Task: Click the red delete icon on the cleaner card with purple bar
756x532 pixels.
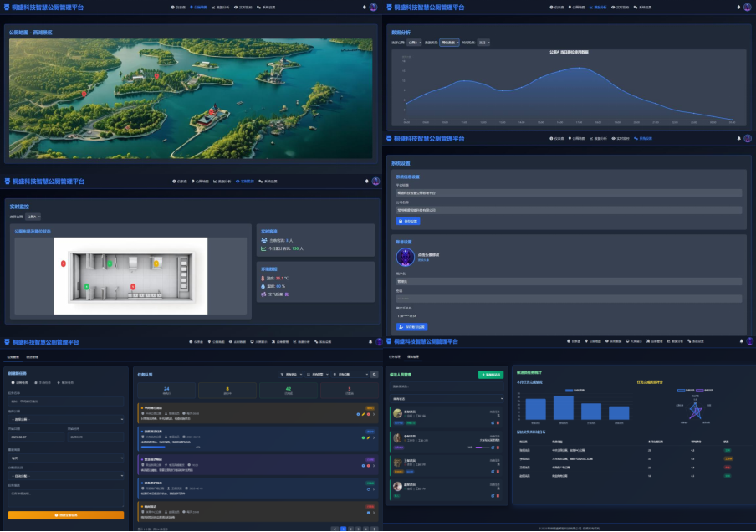Action: click(x=498, y=448)
